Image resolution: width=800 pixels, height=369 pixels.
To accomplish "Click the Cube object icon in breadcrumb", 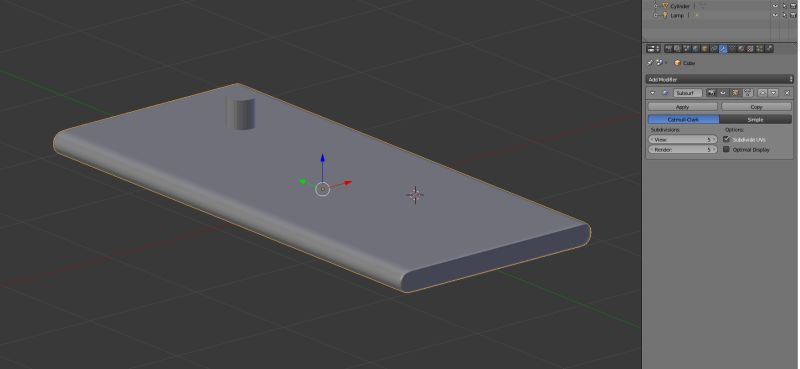I will coord(678,62).
